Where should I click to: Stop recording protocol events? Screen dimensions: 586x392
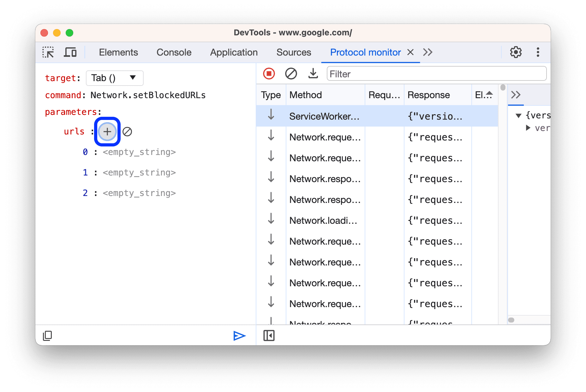point(269,74)
